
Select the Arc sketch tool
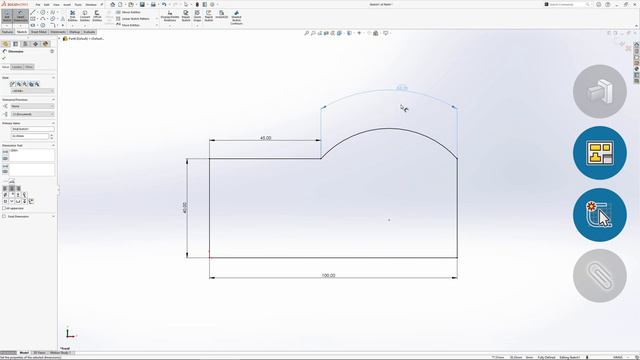[x=43, y=19]
